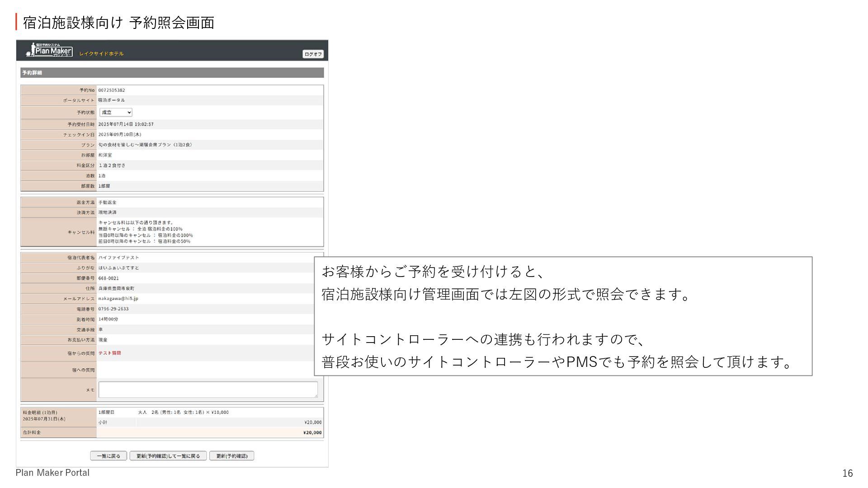868x488 pixels.
Task: Click reservation number 0072505382
Action: (x=112, y=90)
